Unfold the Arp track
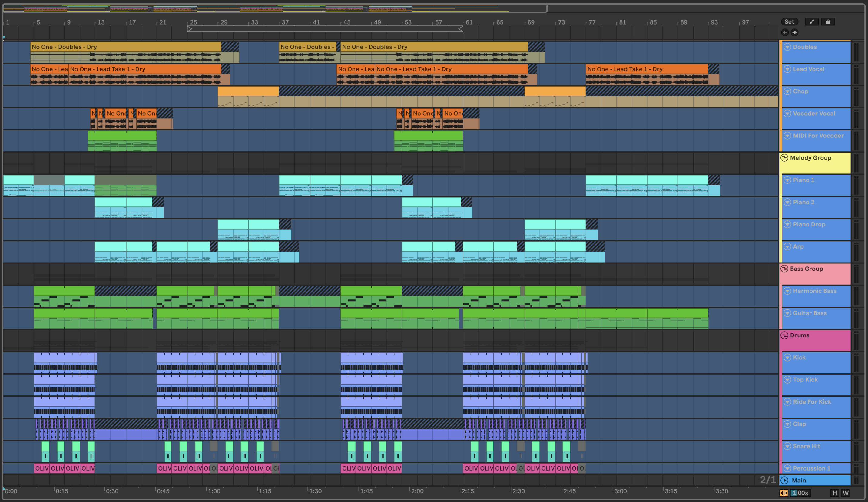The image size is (868, 502). pos(787,246)
